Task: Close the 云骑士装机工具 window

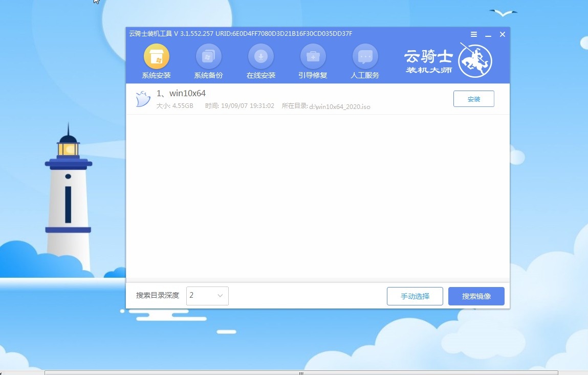Action: 503,34
